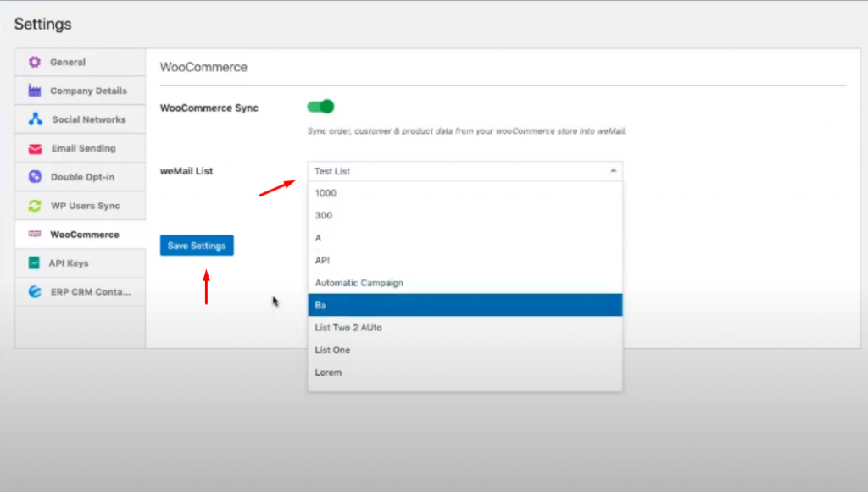Click the Settings page title
Screen dimensions: 868x492
[x=42, y=24]
